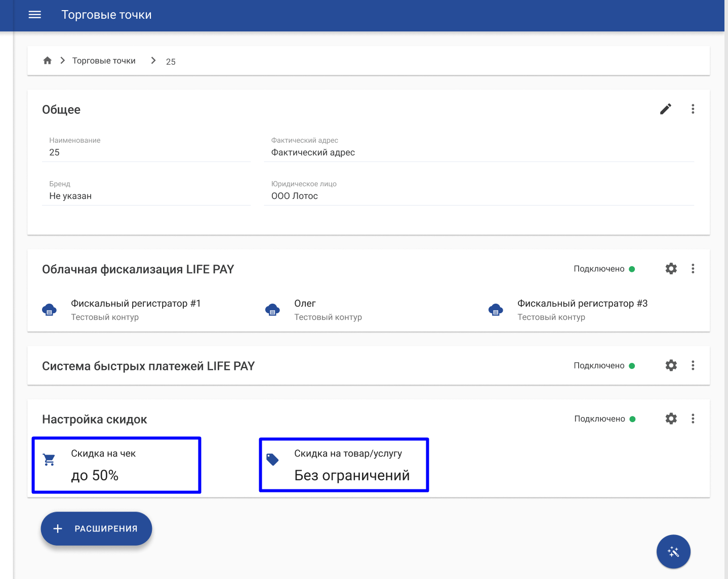Click the Торговые точки page title
The image size is (728, 579).
[x=106, y=15]
